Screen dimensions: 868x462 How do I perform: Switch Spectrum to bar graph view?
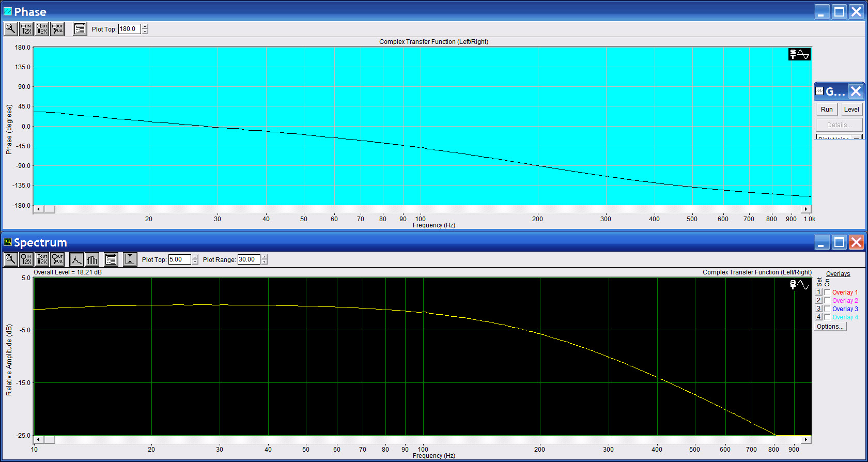tap(92, 259)
